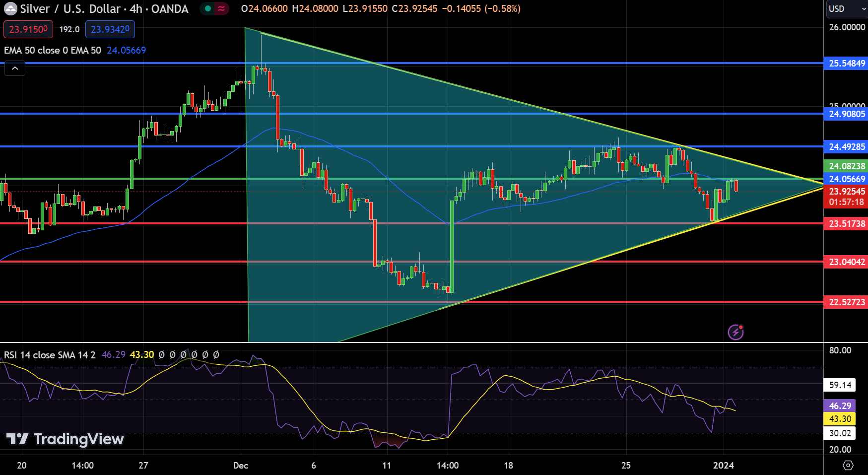Click the 30.02 RSI lower band label

840,433
